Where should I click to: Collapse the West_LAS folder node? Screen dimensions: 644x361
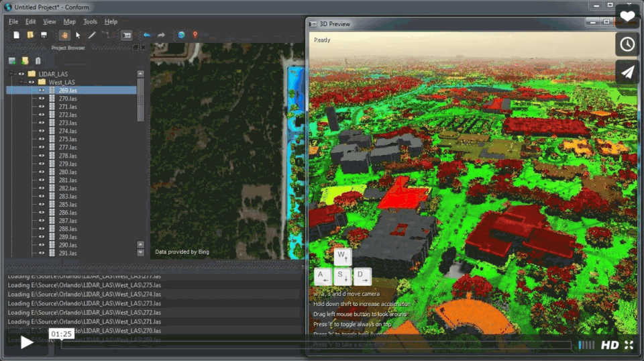(x=21, y=82)
